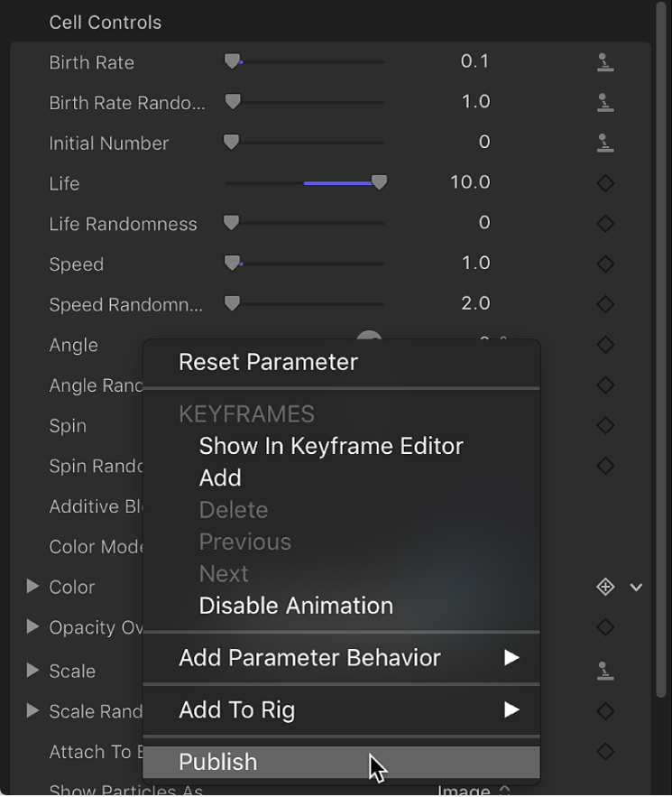Image resolution: width=672 pixels, height=797 pixels.
Task: Click the keyframe diamond for Life Randomness
Action: [x=604, y=223]
